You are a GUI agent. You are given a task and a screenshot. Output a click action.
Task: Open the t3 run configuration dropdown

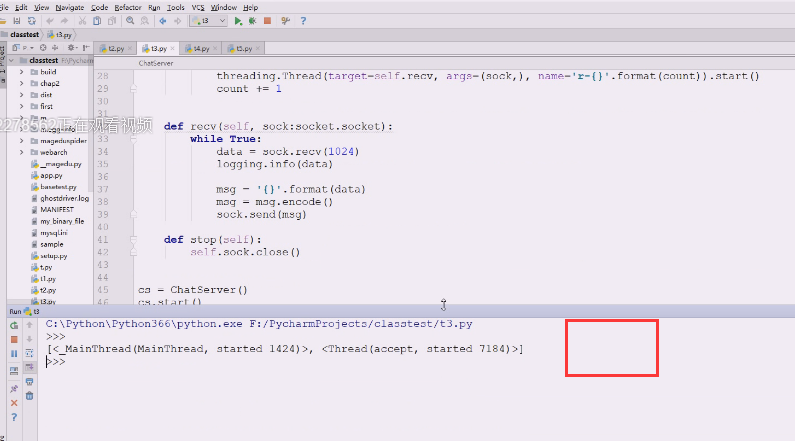[x=208, y=21]
